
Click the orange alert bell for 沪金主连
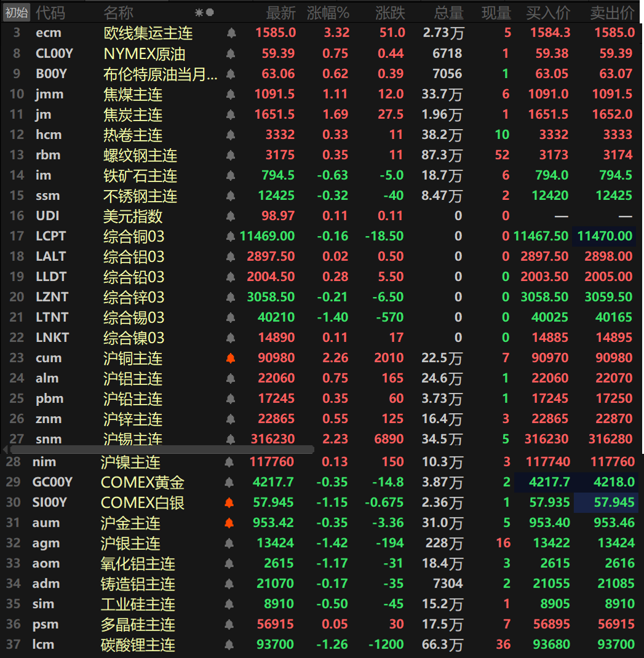click(229, 523)
